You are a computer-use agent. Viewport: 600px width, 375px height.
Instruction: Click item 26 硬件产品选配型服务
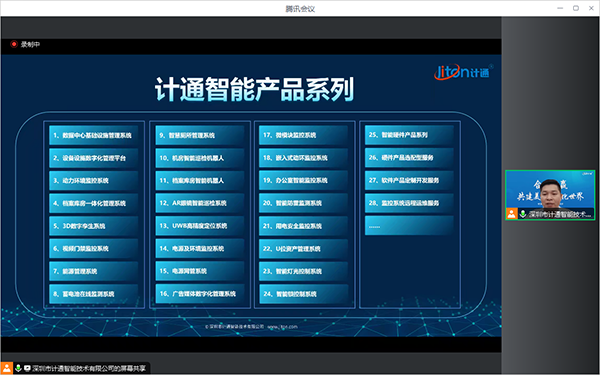(409, 157)
